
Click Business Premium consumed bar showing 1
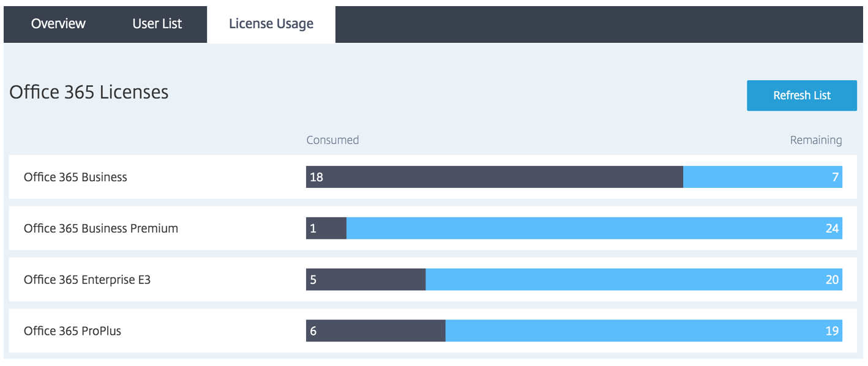326,228
